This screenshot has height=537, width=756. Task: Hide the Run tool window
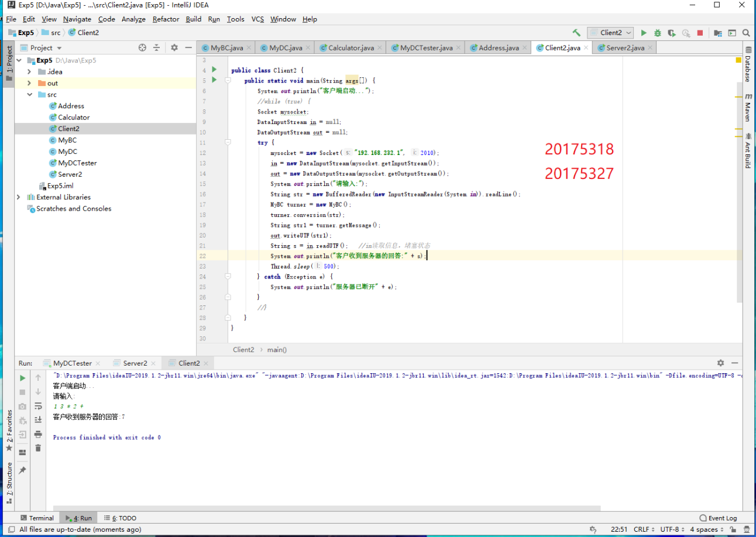735,363
